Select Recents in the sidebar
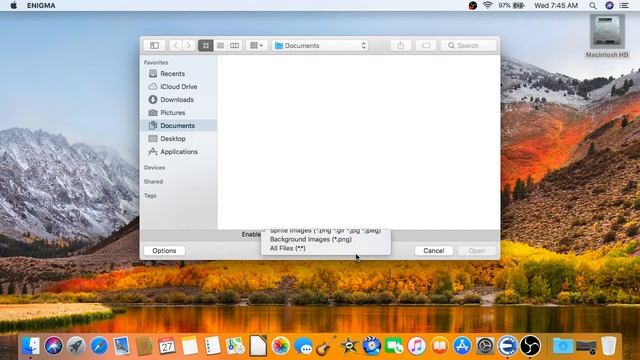Image resolution: width=640 pixels, height=360 pixels. coord(178,73)
